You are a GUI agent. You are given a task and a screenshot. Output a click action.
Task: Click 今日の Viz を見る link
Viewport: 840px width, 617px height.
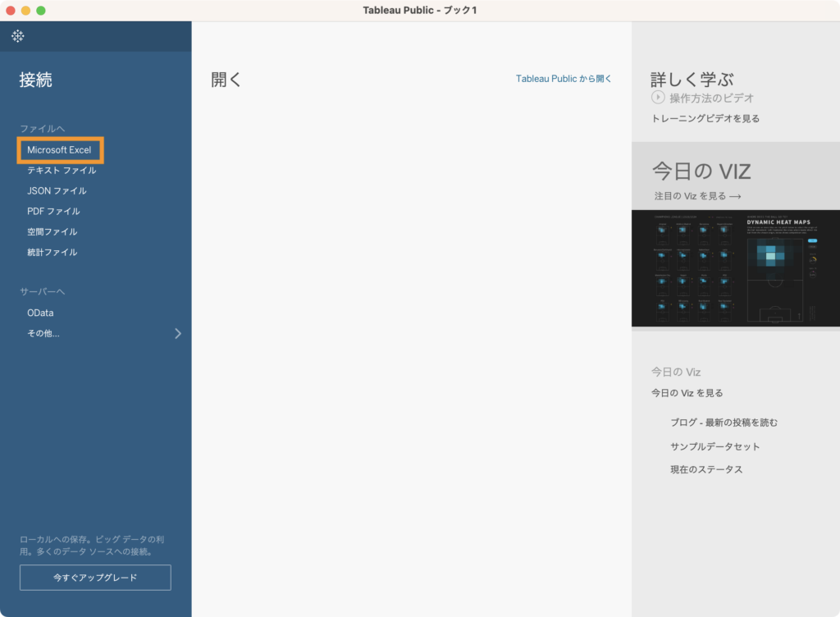[x=687, y=393]
